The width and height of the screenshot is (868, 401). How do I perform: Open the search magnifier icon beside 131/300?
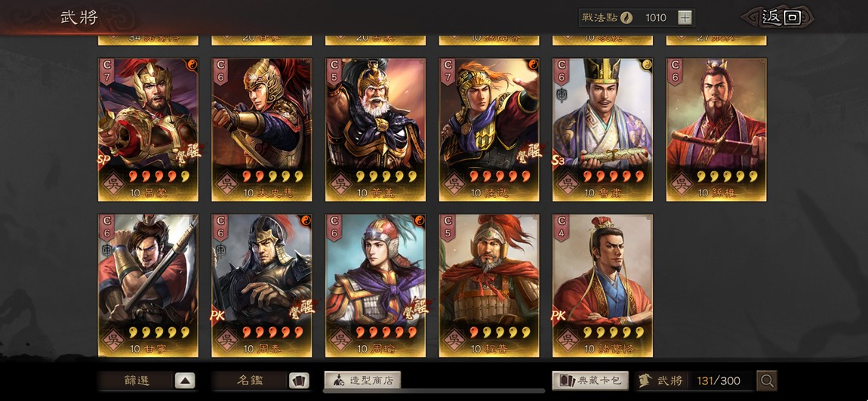[767, 381]
